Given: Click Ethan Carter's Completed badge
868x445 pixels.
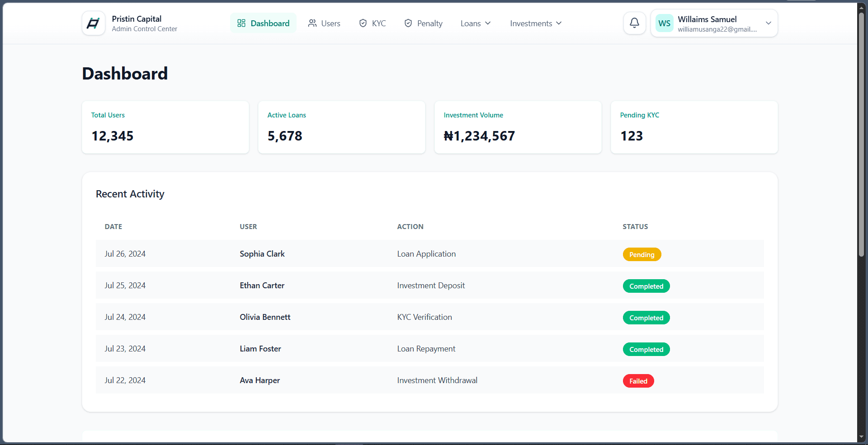Looking at the screenshot, I should pos(646,286).
